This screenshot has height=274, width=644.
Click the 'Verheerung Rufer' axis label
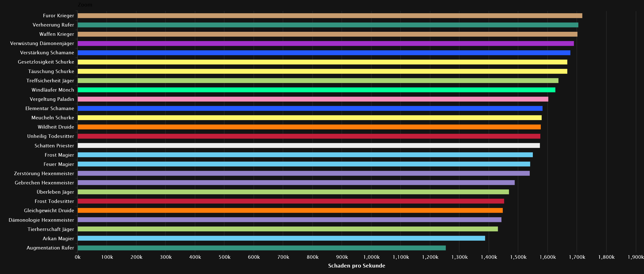(x=53, y=25)
